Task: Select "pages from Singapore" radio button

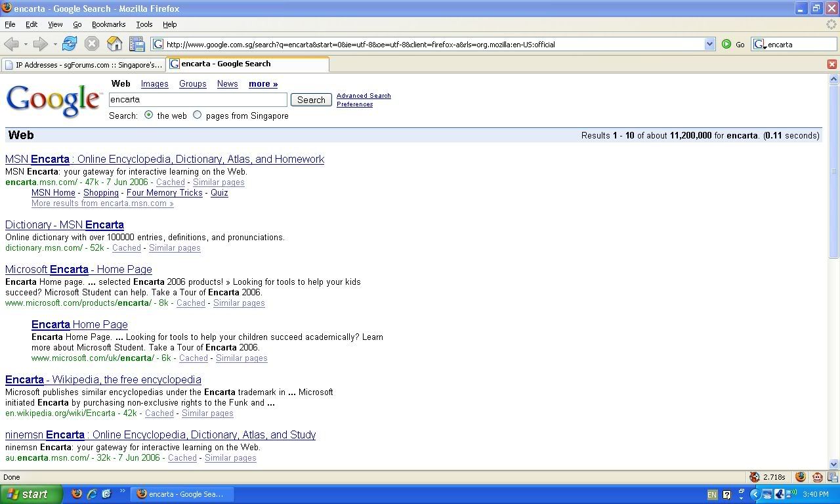Action: tap(197, 115)
